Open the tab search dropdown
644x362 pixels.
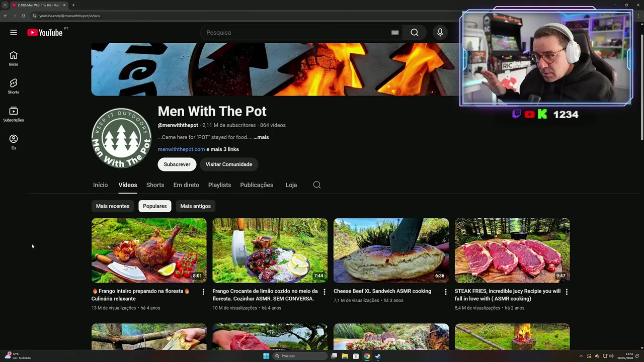click(x=5, y=5)
